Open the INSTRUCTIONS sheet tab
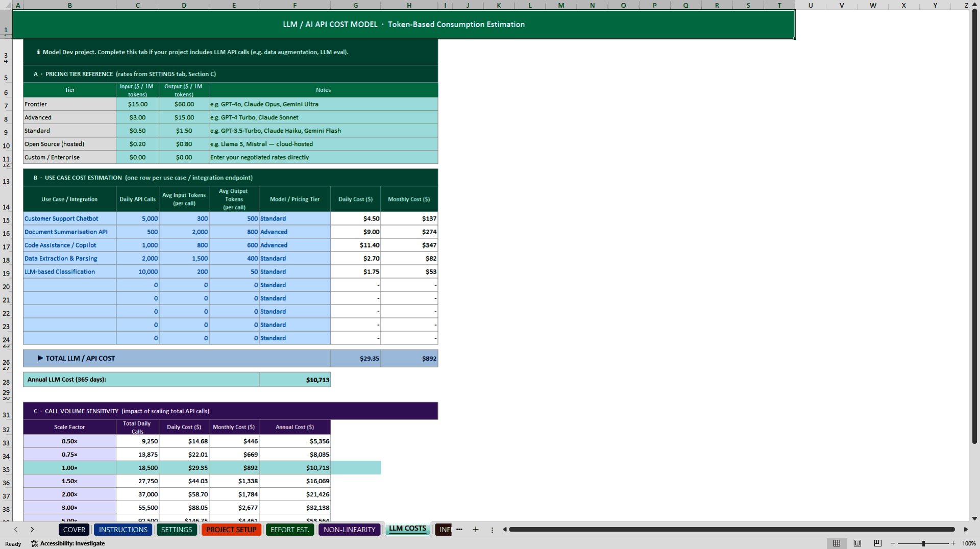The width and height of the screenshot is (980, 549). 123,530
